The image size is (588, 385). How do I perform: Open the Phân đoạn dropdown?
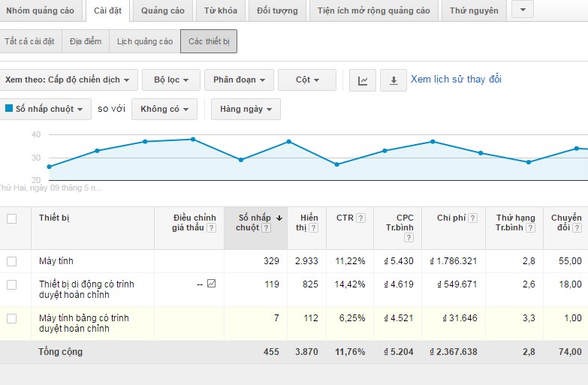[239, 80]
